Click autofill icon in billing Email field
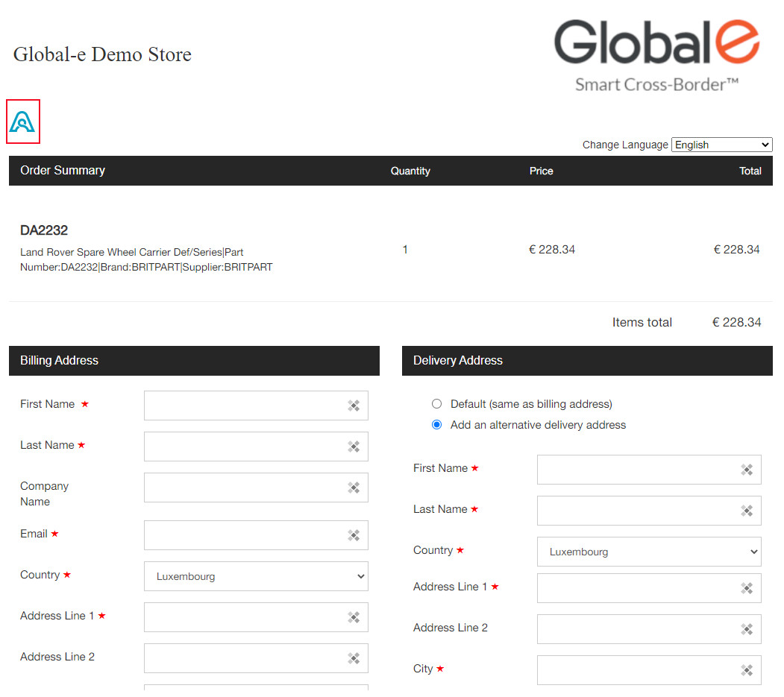The image size is (784, 697). pyautogui.click(x=354, y=535)
